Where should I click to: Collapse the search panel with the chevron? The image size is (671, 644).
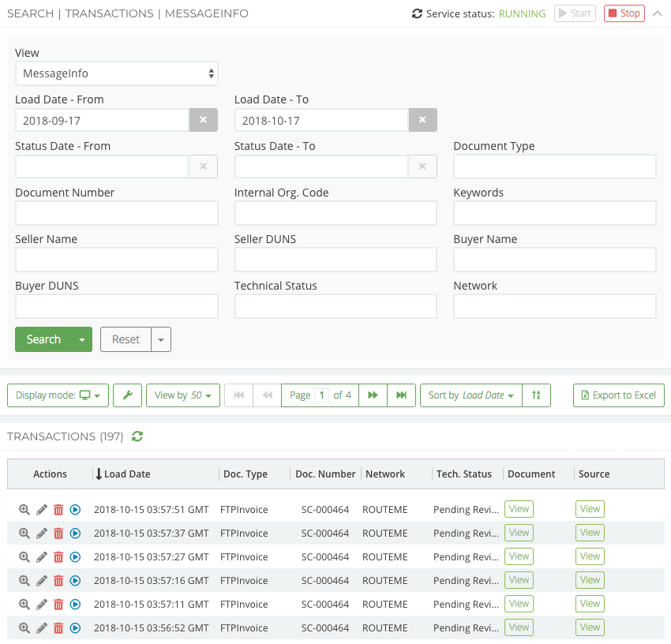(x=657, y=13)
